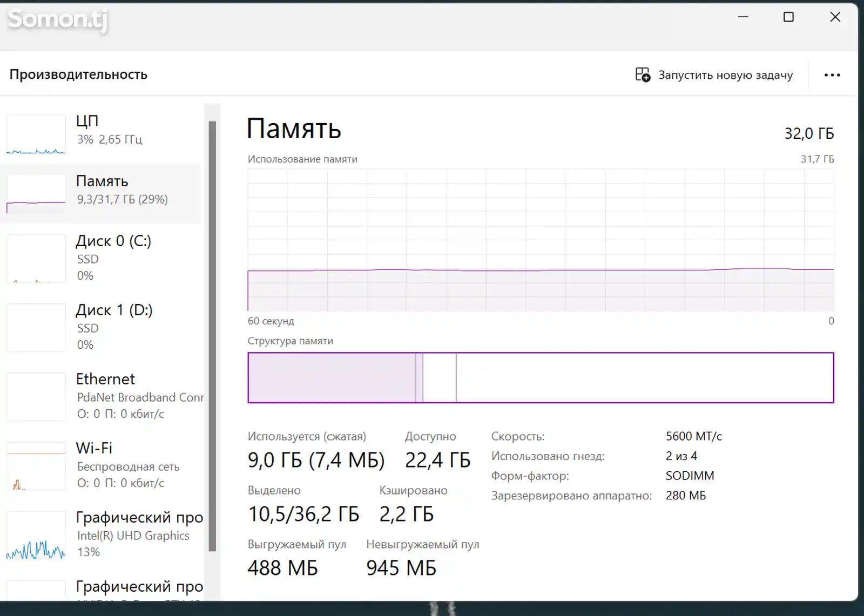Image resolution: width=864 pixels, height=616 pixels.
Task: Click the 22,4 ГБ available value
Action: pyautogui.click(x=438, y=460)
